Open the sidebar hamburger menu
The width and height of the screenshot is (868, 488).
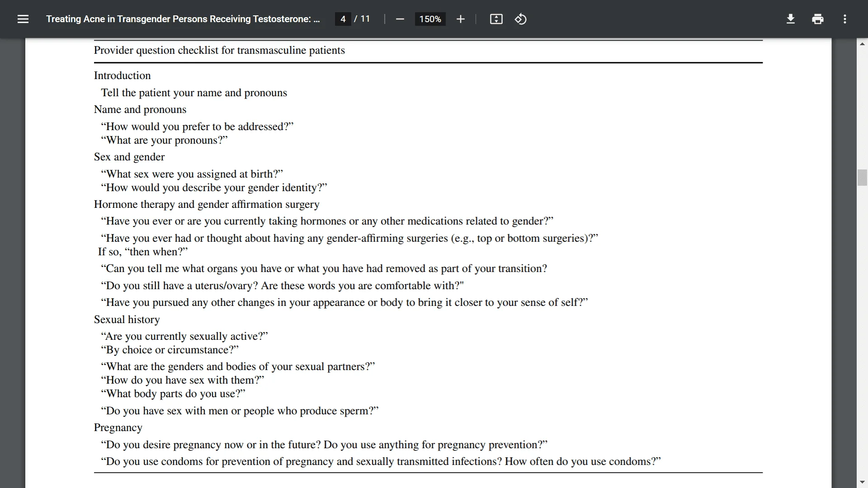coord(23,19)
